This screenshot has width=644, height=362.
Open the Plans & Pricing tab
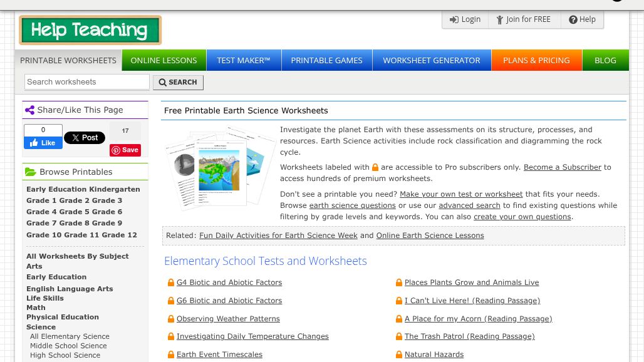[x=536, y=61]
